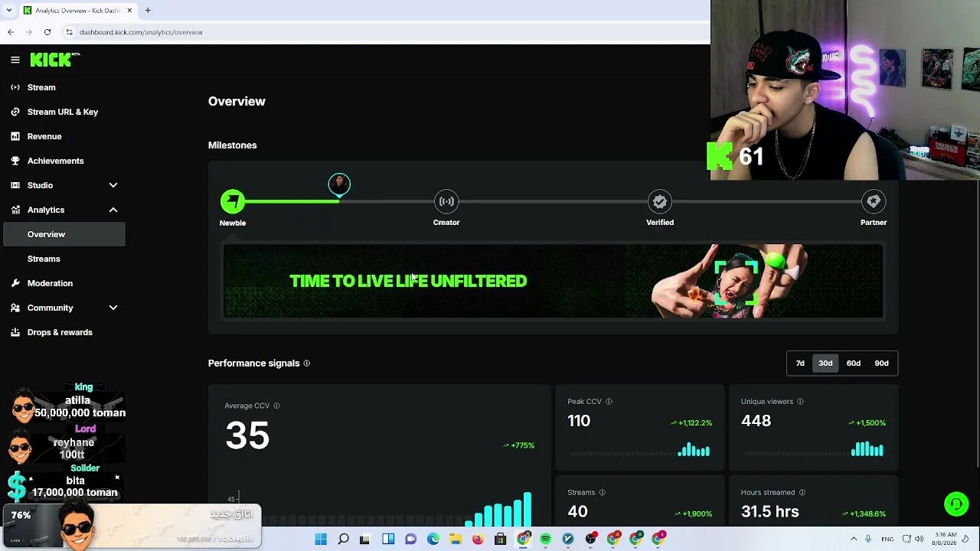The height and width of the screenshot is (551, 980).
Task: Show info for Unique viewers
Action: (x=800, y=402)
